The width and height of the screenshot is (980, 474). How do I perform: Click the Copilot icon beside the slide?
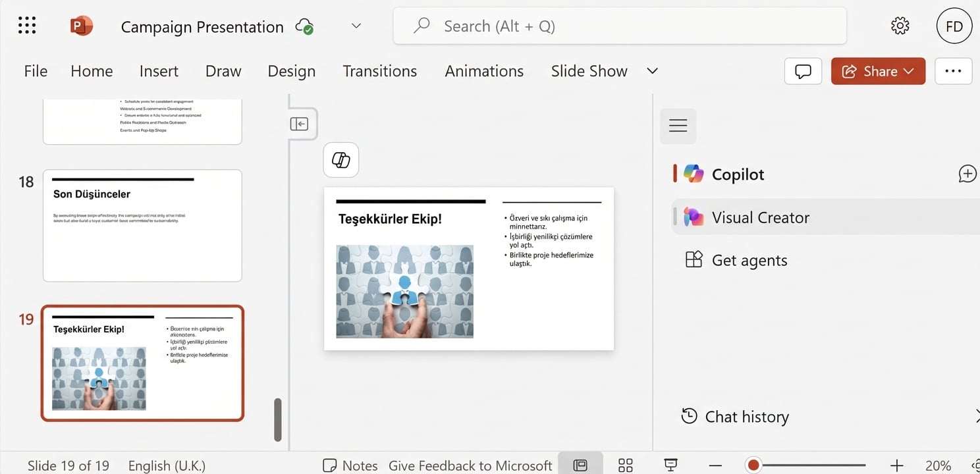(340, 159)
